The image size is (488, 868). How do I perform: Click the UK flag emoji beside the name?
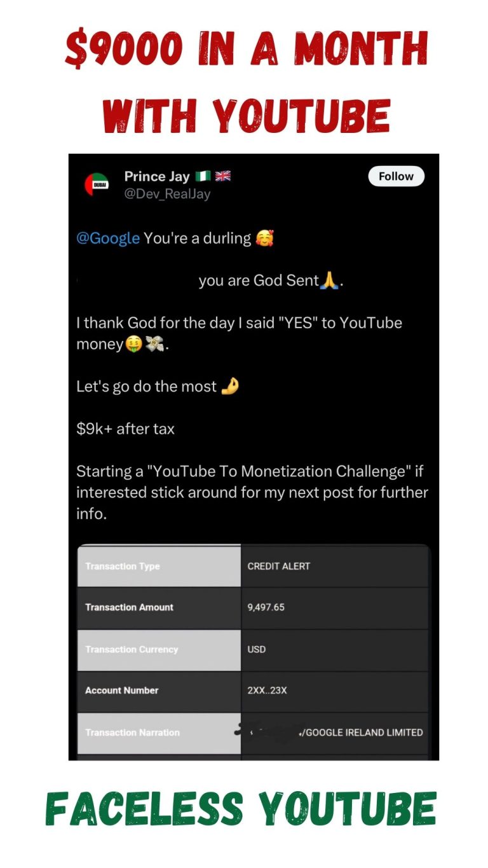pyautogui.click(x=223, y=176)
